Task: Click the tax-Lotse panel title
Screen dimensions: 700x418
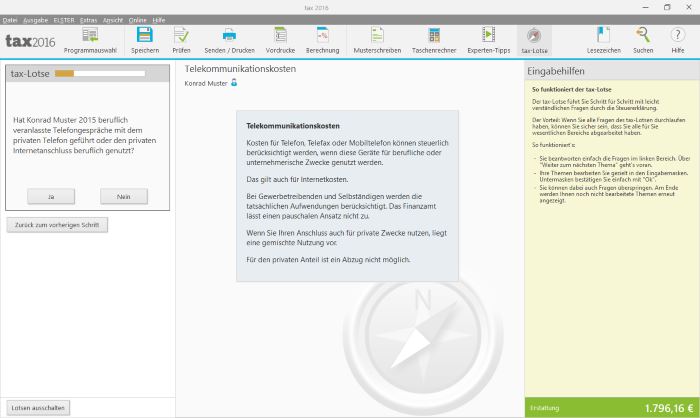Action: 30,74
